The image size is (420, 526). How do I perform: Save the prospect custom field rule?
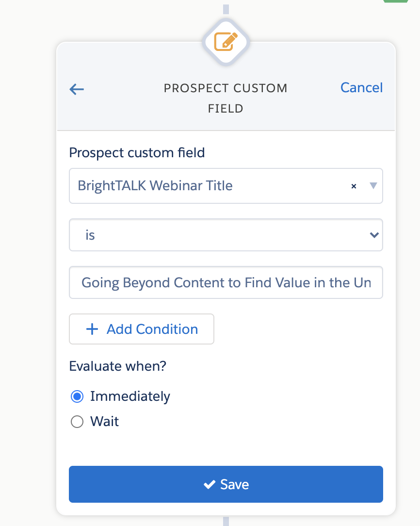(226, 484)
